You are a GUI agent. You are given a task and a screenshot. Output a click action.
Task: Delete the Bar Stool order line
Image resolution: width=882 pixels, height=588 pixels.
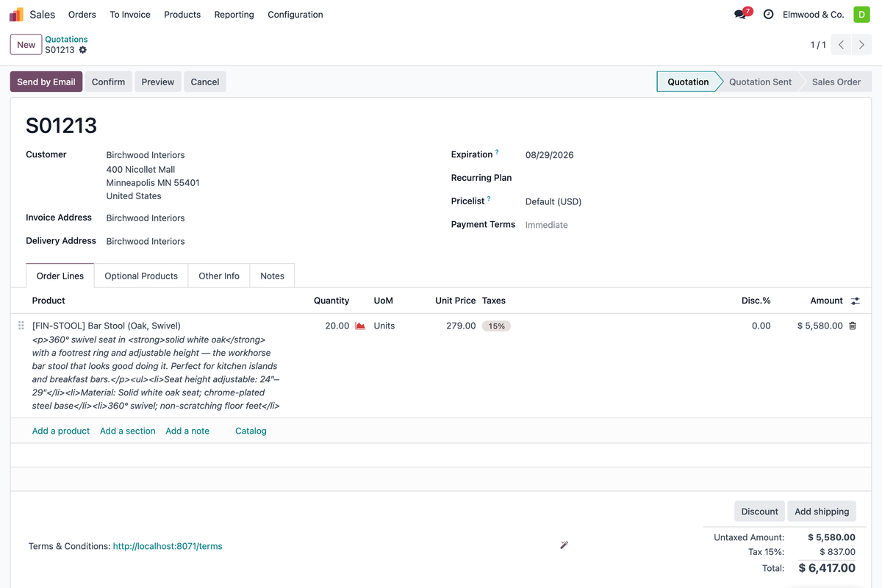[853, 326]
